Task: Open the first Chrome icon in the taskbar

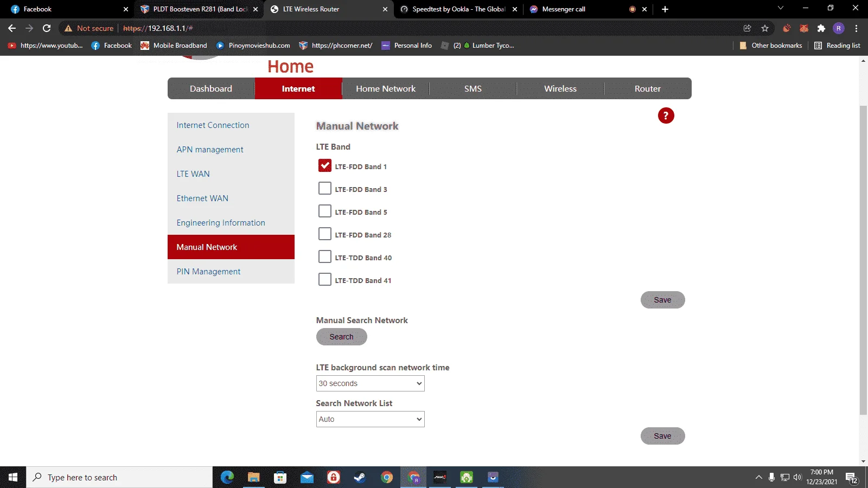Action: 387,477
